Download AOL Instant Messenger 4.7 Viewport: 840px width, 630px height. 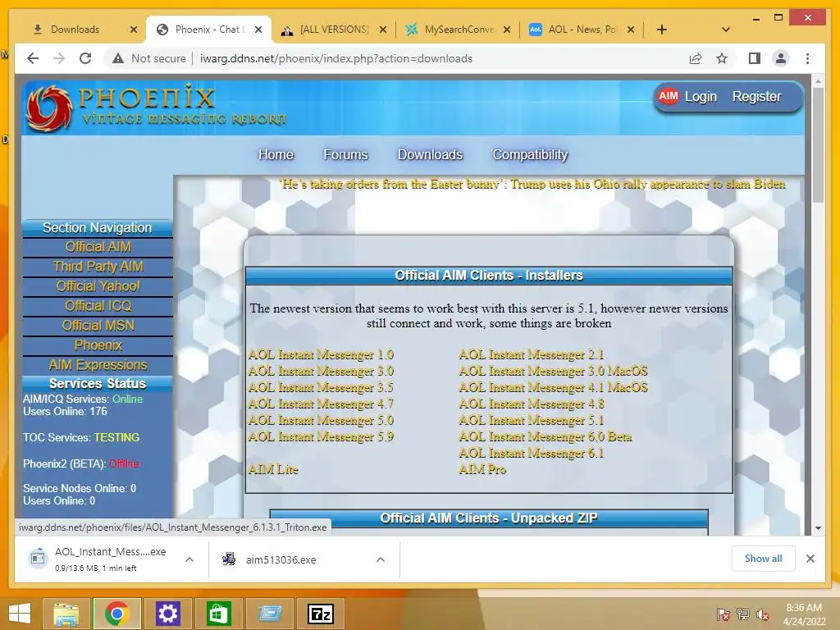coord(321,404)
